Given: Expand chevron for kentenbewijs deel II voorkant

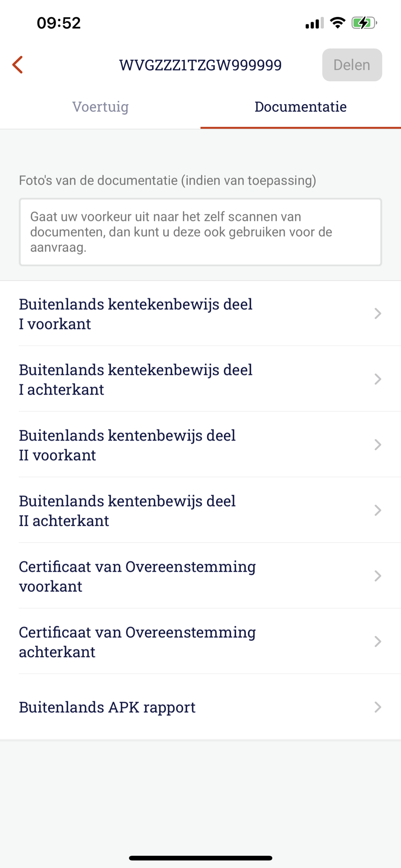Looking at the screenshot, I should coord(378,445).
